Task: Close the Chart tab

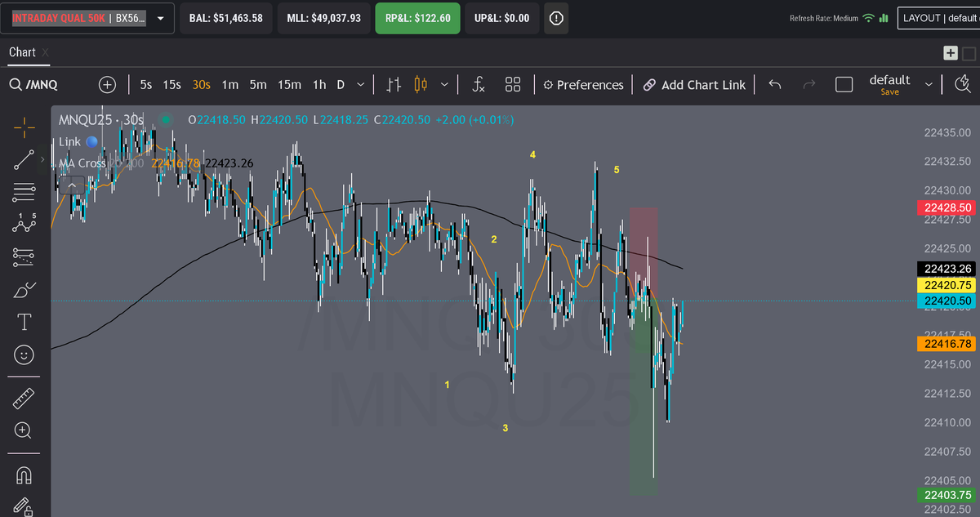Action: coord(46,53)
